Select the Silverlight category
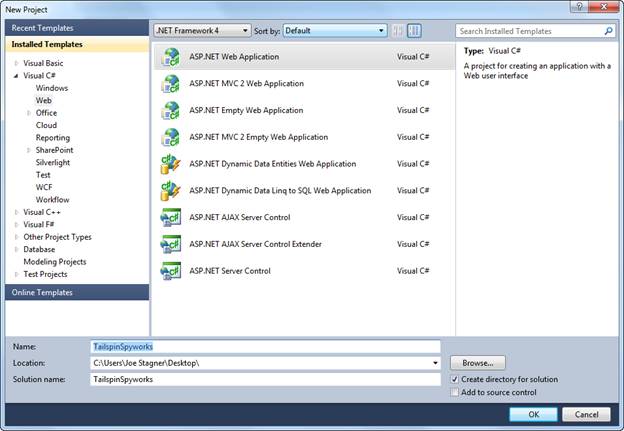This screenshot has height=431, width=624. (x=53, y=162)
